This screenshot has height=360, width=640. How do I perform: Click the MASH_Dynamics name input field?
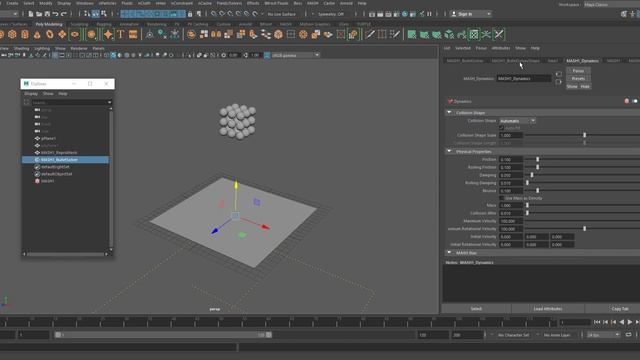click(524, 78)
